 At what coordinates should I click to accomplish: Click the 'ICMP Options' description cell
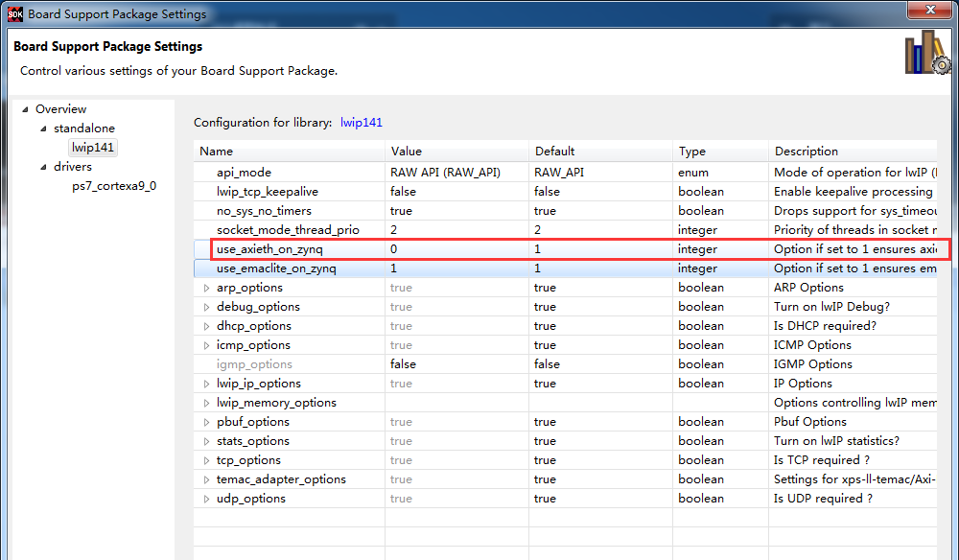812,345
